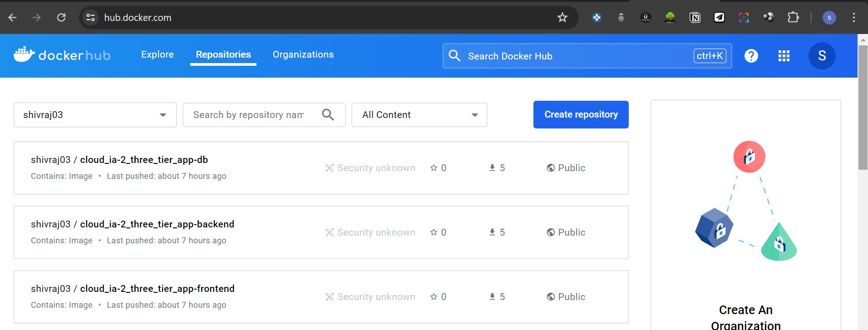The height and width of the screenshot is (330, 868).
Task: Click the star icon for the app-frontend repository
Action: click(434, 297)
